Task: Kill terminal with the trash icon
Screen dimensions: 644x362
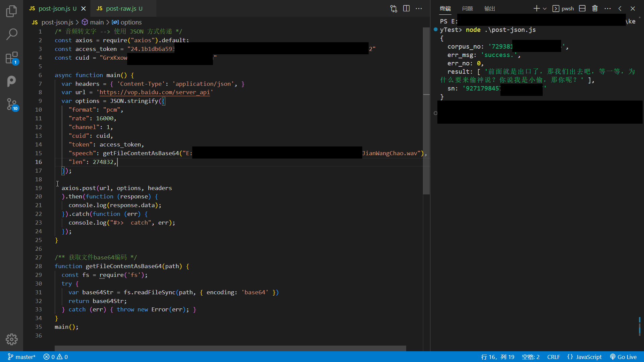Action: pyautogui.click(x=595, y=8)
